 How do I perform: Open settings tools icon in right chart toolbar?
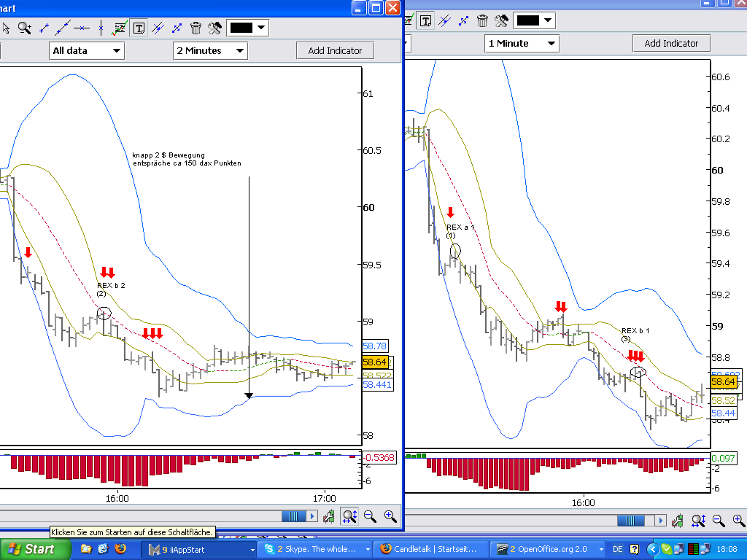[x=501, y=20]
